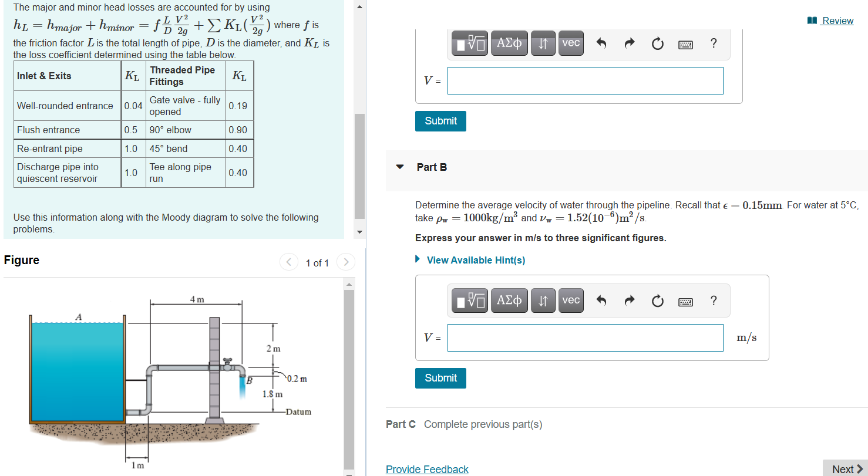
Task: Undo last entry in Part B toolbar
Action: (601, 301)
